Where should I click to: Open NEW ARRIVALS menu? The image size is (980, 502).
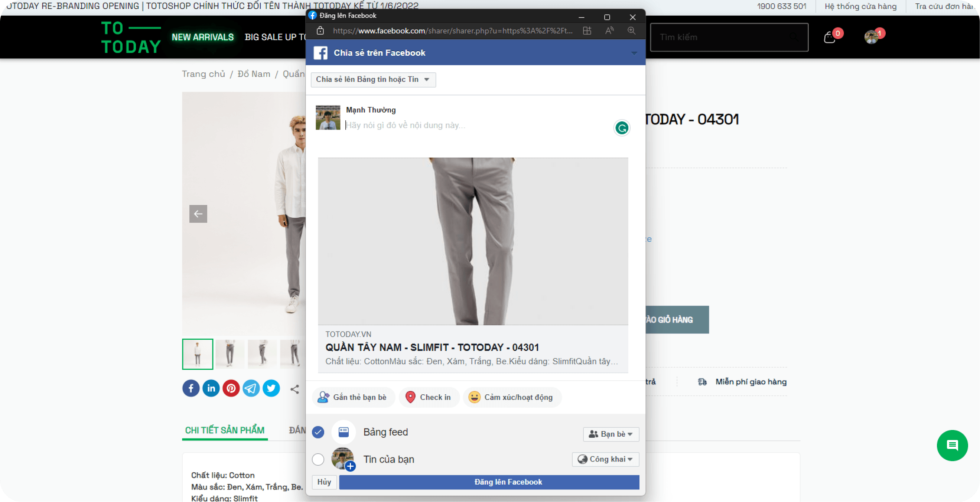click(203, 37)
